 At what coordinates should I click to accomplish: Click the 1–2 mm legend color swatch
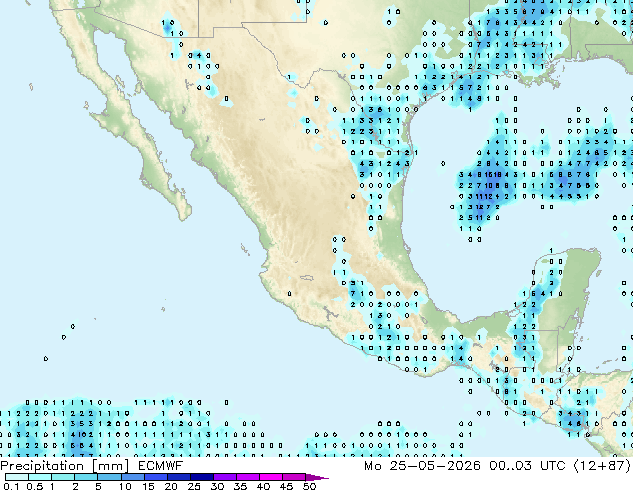point(63,477)
